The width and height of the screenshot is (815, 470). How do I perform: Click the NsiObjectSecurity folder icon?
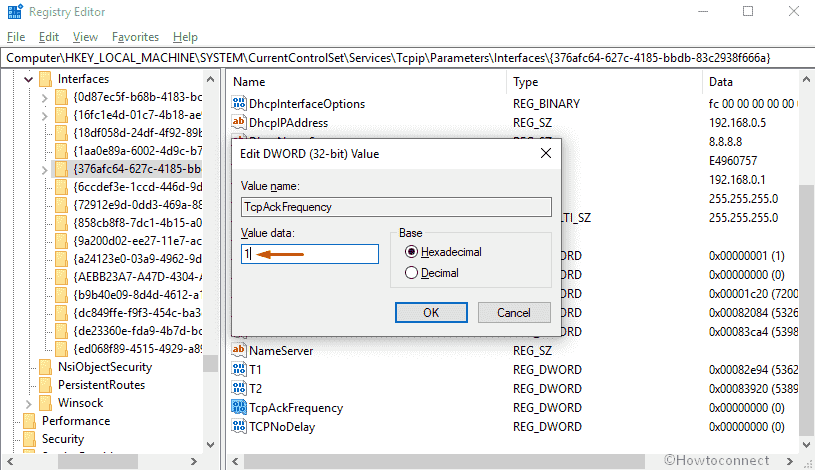(46, 367)
